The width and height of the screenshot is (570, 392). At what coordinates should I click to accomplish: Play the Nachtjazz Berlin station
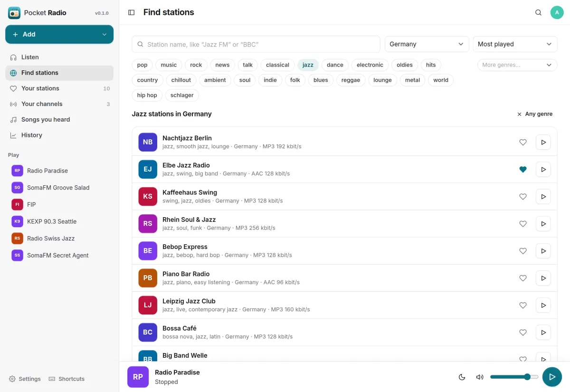543,142
